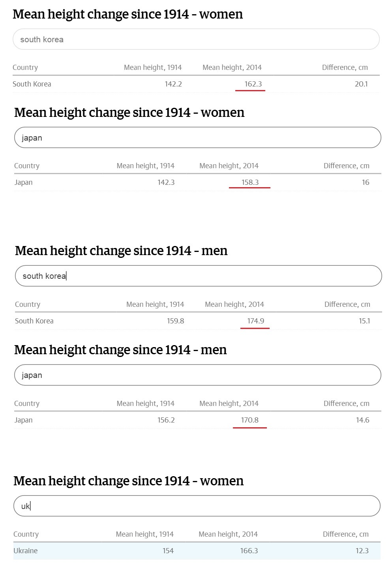Click the 'japan' search field under men
This screenshot has height=586, width=392.
pyautogui.click(x=198, y=375)
